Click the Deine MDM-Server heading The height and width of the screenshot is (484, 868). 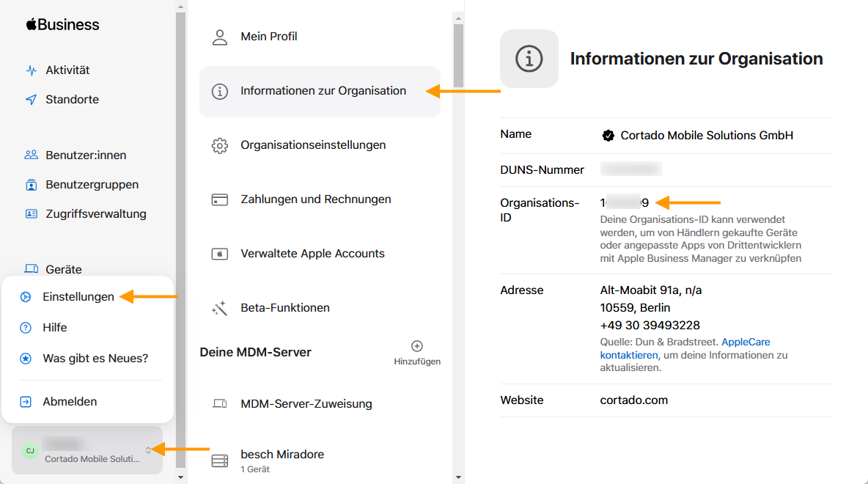[x=256, y=353]
